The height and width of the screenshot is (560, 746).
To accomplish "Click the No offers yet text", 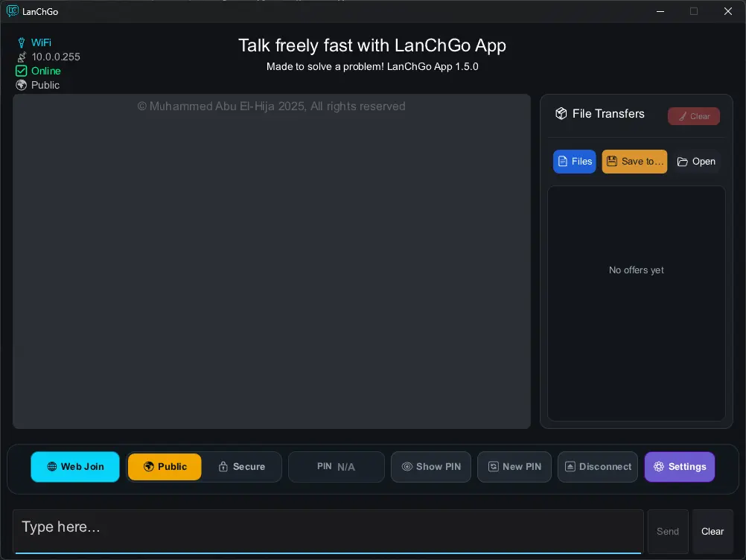I will tap(636, 270).
